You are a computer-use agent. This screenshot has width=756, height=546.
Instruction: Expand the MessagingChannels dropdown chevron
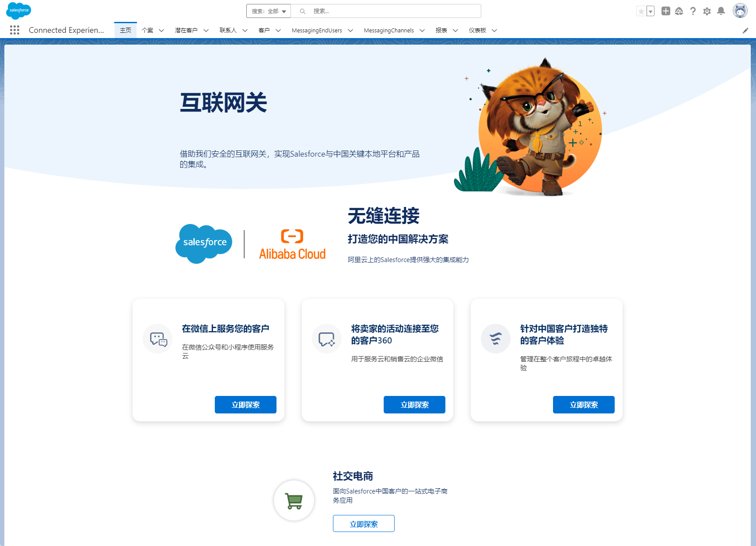pyautogui.click(x=422, y=31)
